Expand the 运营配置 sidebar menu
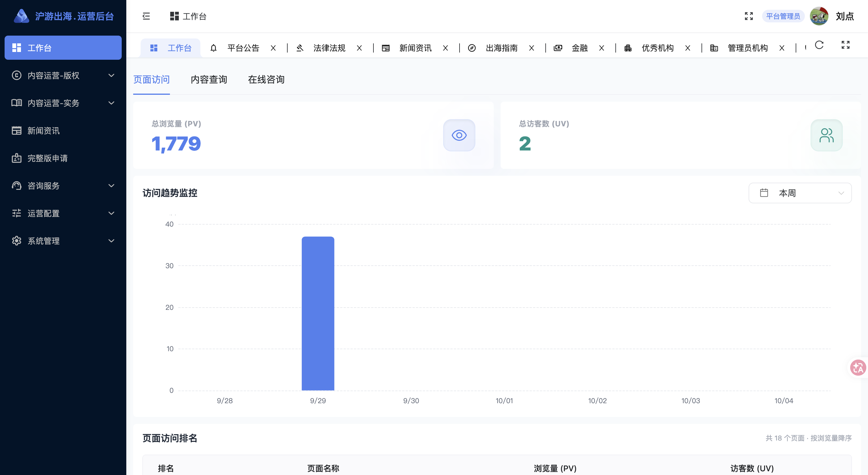Screen dimensions: 868x475 coord(63,213)
